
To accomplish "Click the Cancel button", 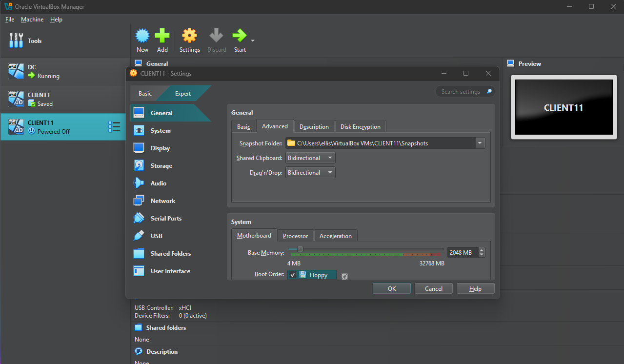I will [434, 288].
